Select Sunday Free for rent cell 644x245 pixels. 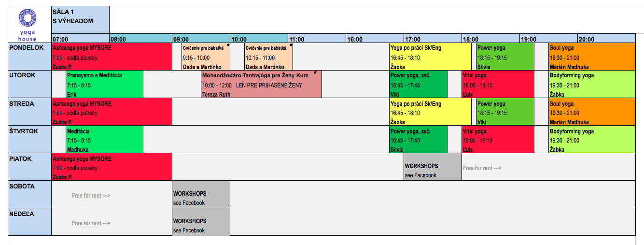(112, 222)
